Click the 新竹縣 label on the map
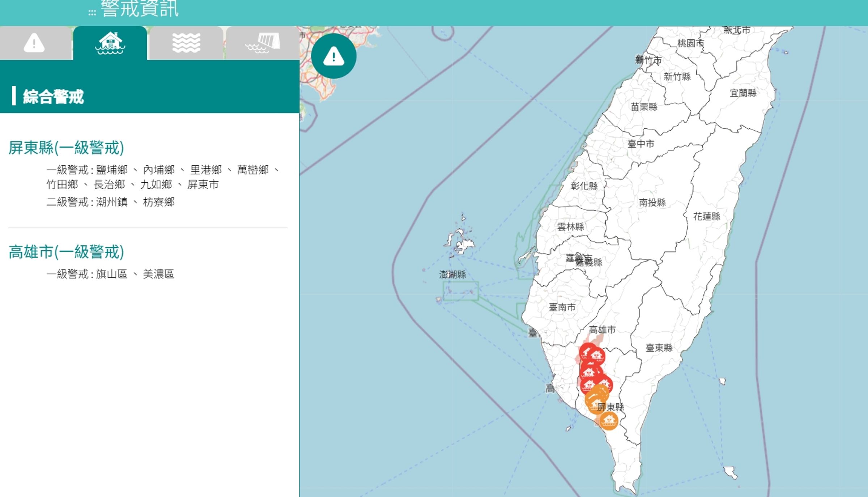 pos(677,76)
